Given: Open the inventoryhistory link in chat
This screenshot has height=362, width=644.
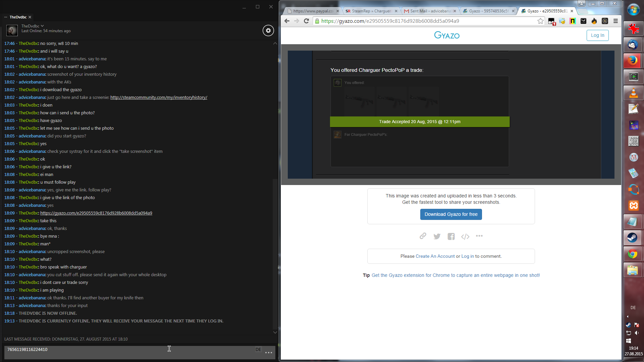Looking at the screenshot, I should pyautogui.click(x=159, y=98).
